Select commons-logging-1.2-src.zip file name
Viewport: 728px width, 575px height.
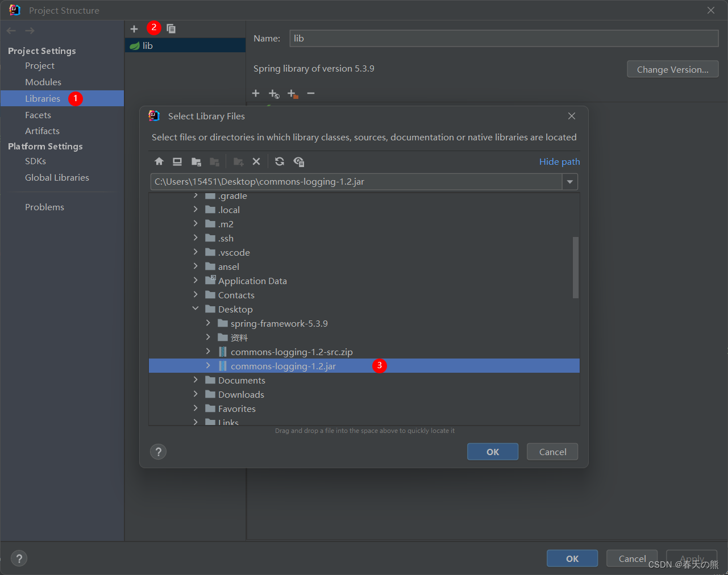tap(292, 352)
